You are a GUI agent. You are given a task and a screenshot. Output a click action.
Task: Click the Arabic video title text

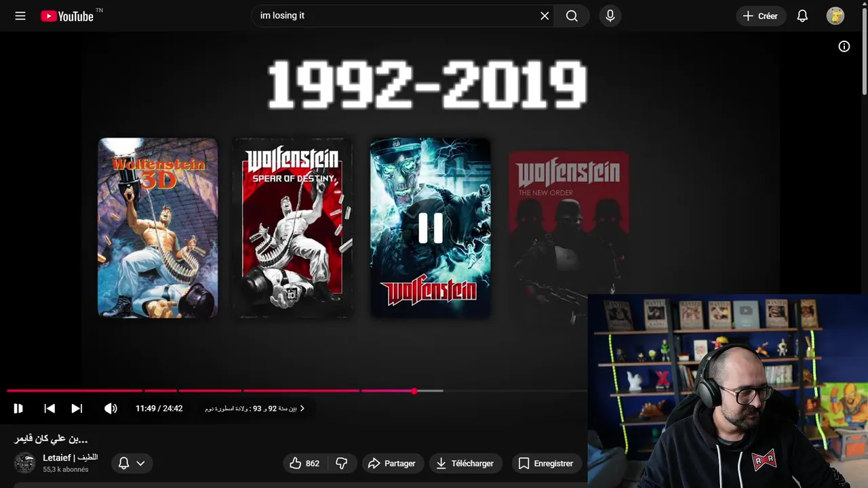tap(51, 439)
